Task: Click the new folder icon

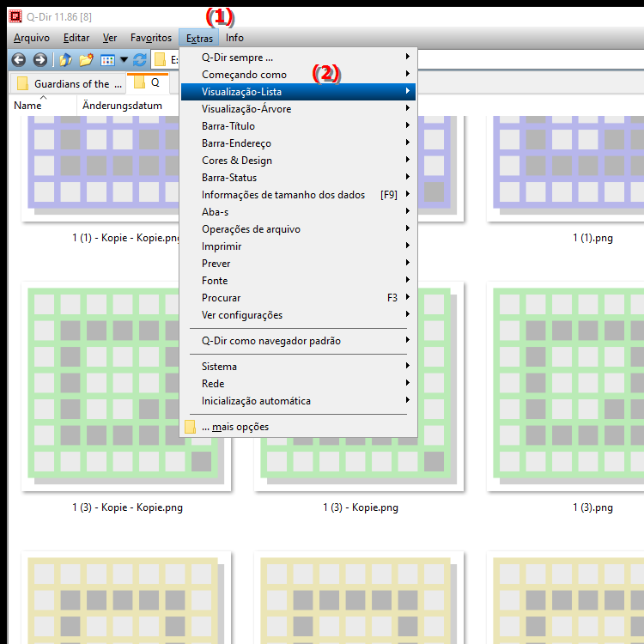Action: coord(86,60)
